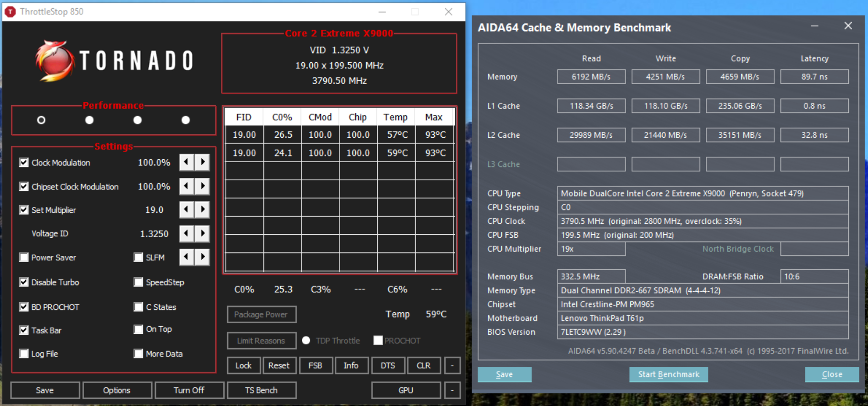Click minus button next to CLR
868x406 pixels.
(x=452, y=365)
